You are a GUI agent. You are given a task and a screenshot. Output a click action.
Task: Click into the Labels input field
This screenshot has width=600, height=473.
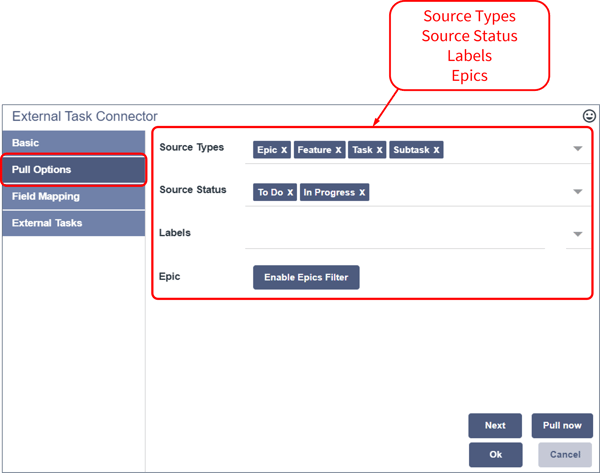click(395, 234)
